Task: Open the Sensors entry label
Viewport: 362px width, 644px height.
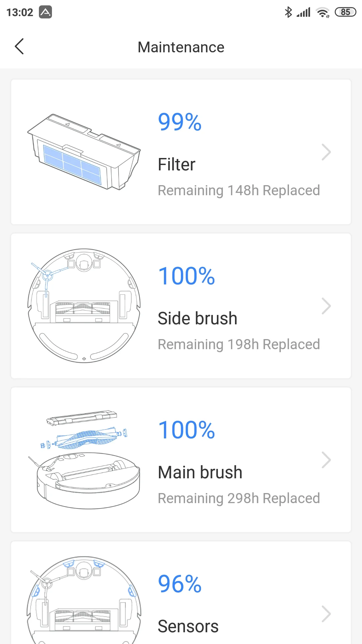Action: (x=188, y=626)
